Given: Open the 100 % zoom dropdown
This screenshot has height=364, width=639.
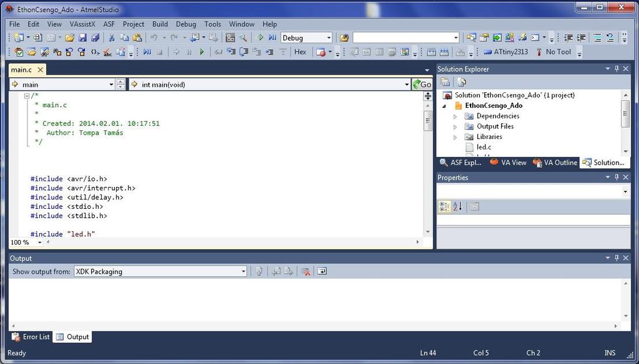Looking at the screenshot, I should [39, 242].
